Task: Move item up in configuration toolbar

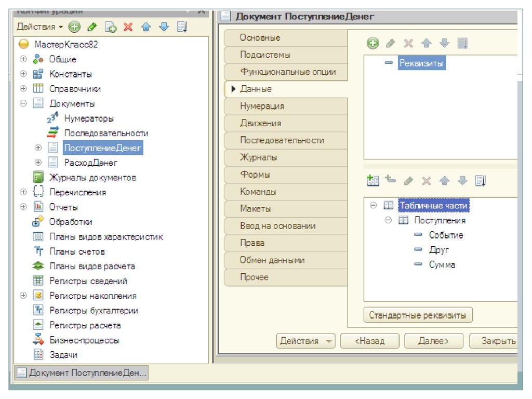Action: pos(146,27)
